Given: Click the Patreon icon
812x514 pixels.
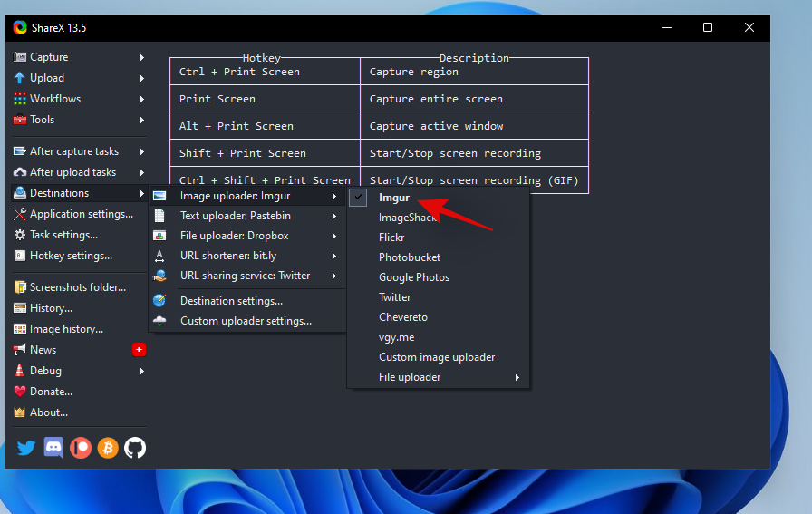Looking at the screenshot, I should (x=81, y=448).
